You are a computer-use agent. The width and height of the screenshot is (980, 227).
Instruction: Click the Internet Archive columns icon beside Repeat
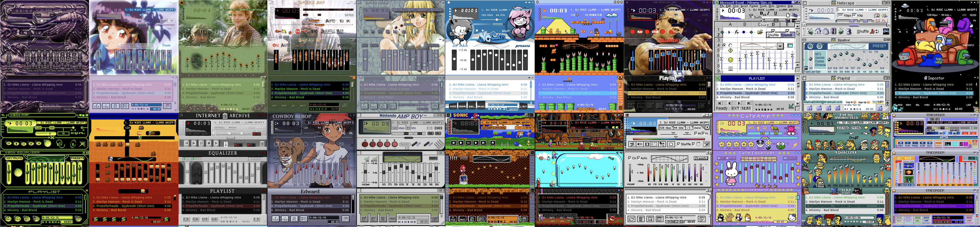pos(262,144)
